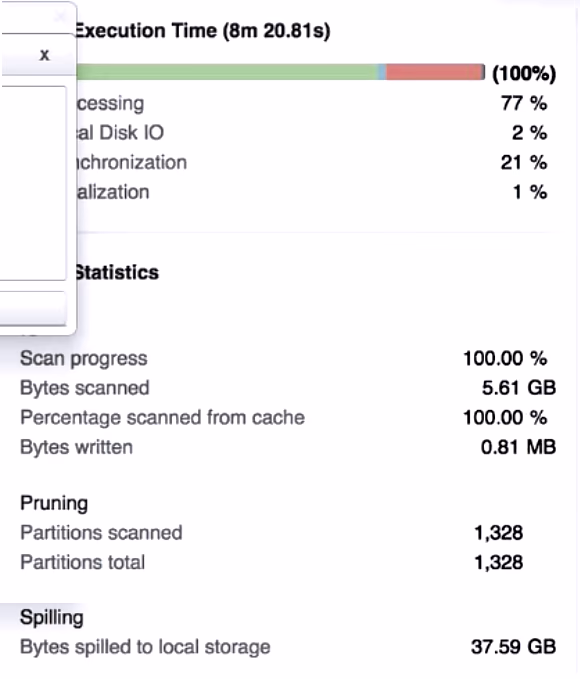Click the Partitions scanned 1,328 value
This screenshot has height=679, width=580.
[x=499, y=533]
